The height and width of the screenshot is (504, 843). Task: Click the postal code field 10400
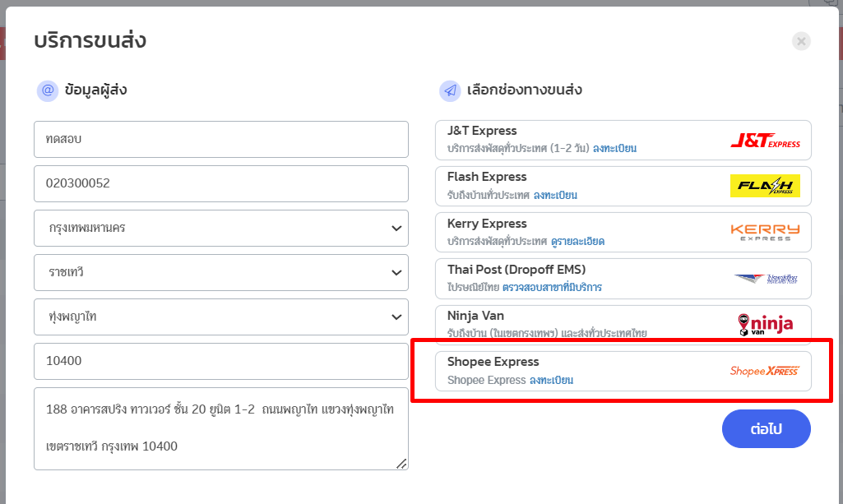(220, 361)
